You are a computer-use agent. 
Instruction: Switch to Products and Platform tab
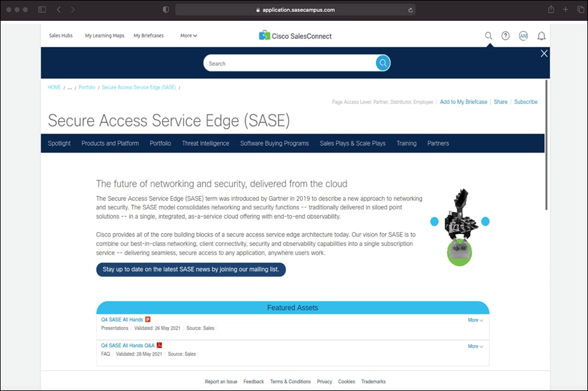point(110,143)
